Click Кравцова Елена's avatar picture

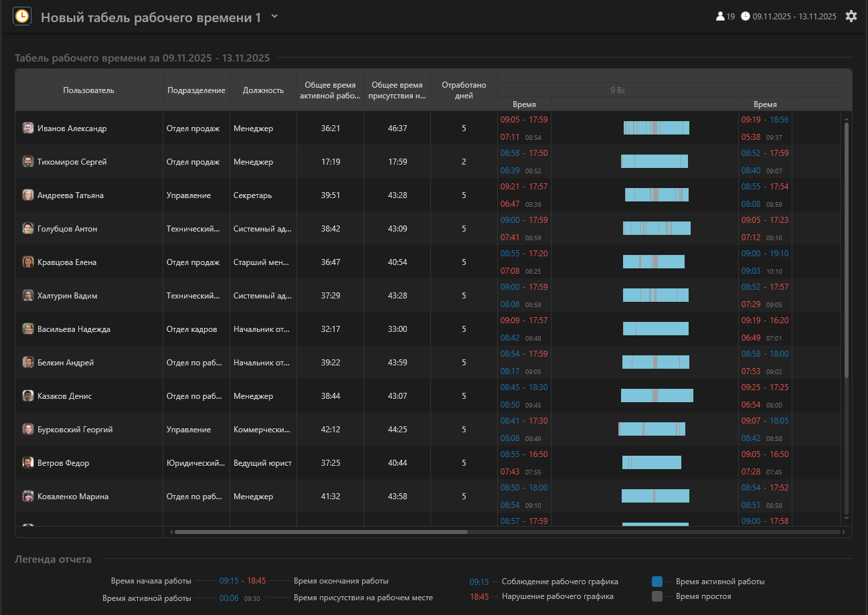(x=28, y=262)
